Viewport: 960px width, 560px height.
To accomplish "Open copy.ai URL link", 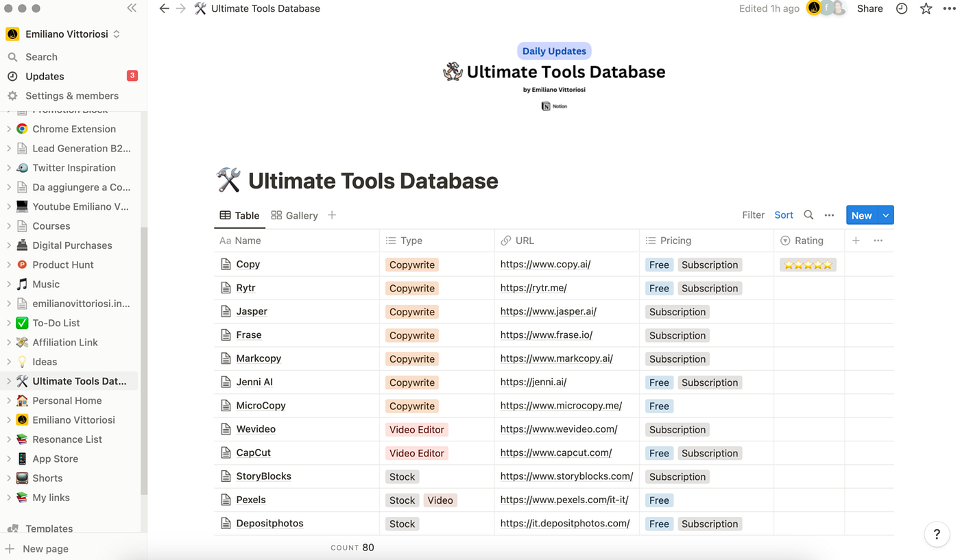I will point(545,264).
